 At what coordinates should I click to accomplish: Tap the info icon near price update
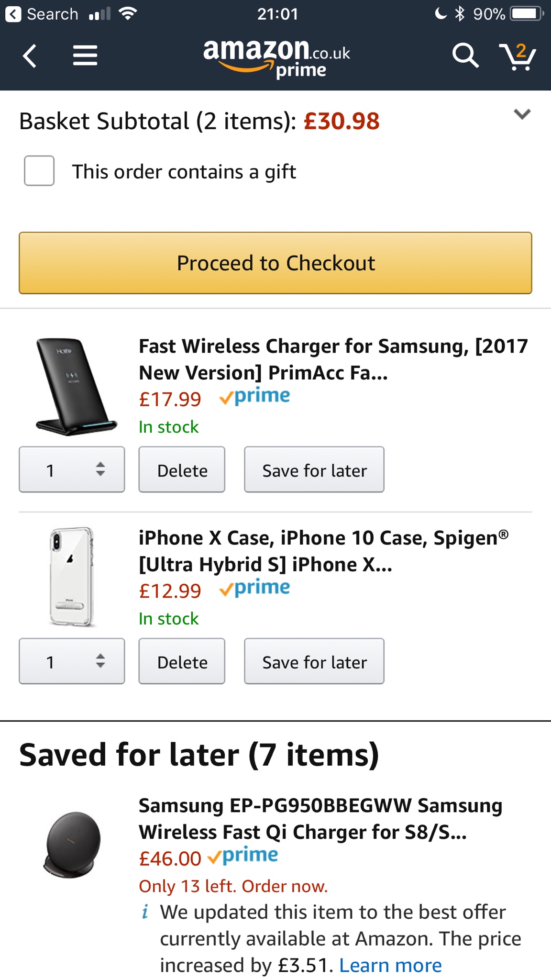(x=145, y=912)
